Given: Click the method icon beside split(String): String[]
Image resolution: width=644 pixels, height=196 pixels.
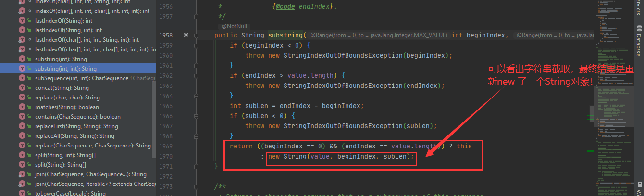Looking at the screenshot, I should [22, 165].
